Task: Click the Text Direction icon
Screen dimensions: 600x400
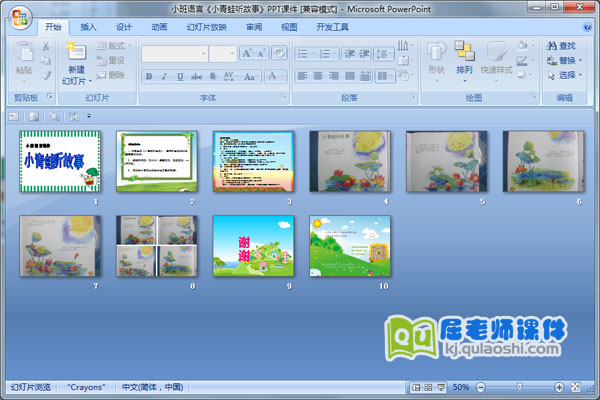Action: click(x=404, y=46)
